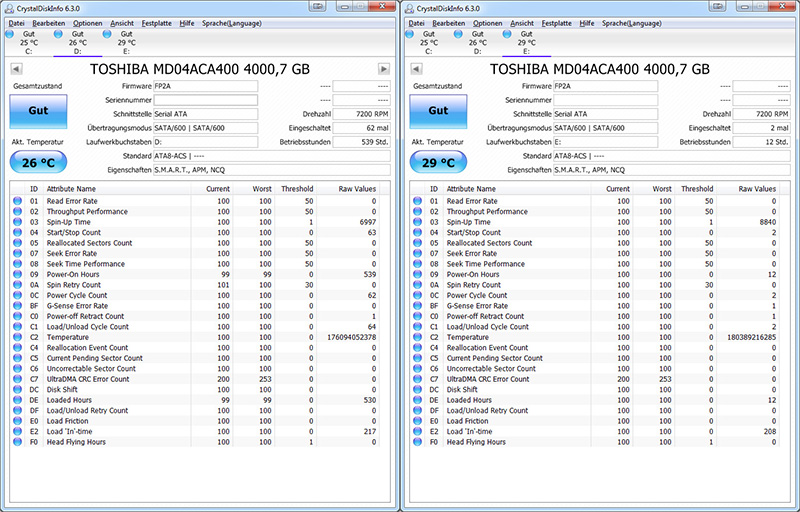Click Current column header, right window
Viewport: 800px width, 512px height.
click(612, 189)
